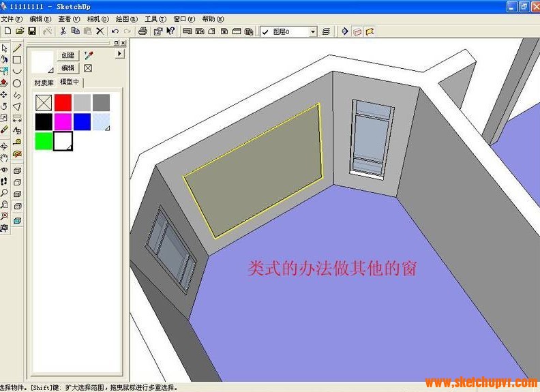Click the eyedropper sample material icon
This screenshot has height=392, width=540.
[x=88, y=55]
